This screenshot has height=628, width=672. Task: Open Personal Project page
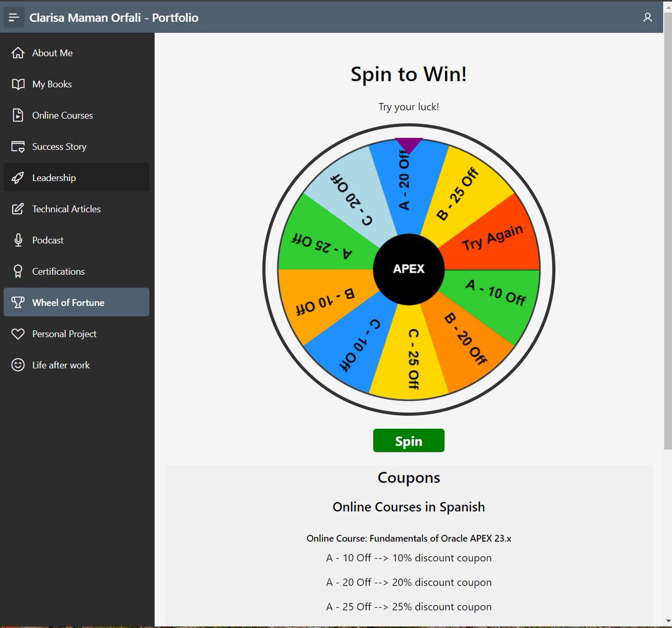[x=76, y=334]
